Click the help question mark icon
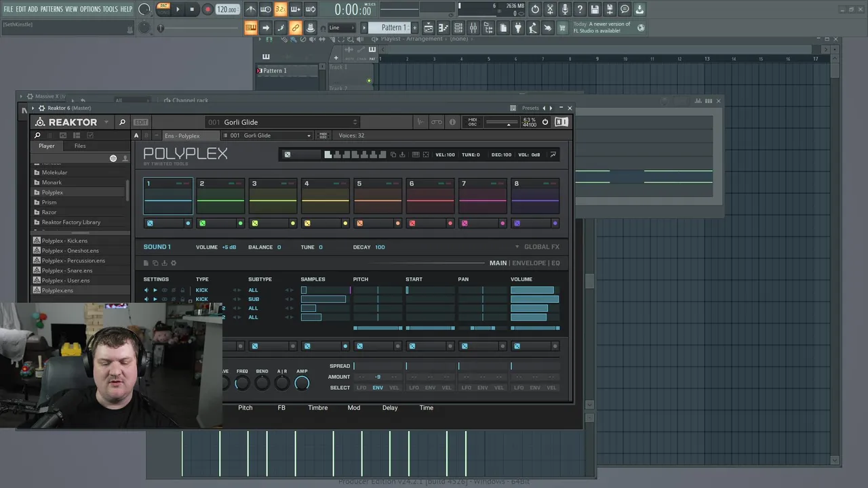 580,9
